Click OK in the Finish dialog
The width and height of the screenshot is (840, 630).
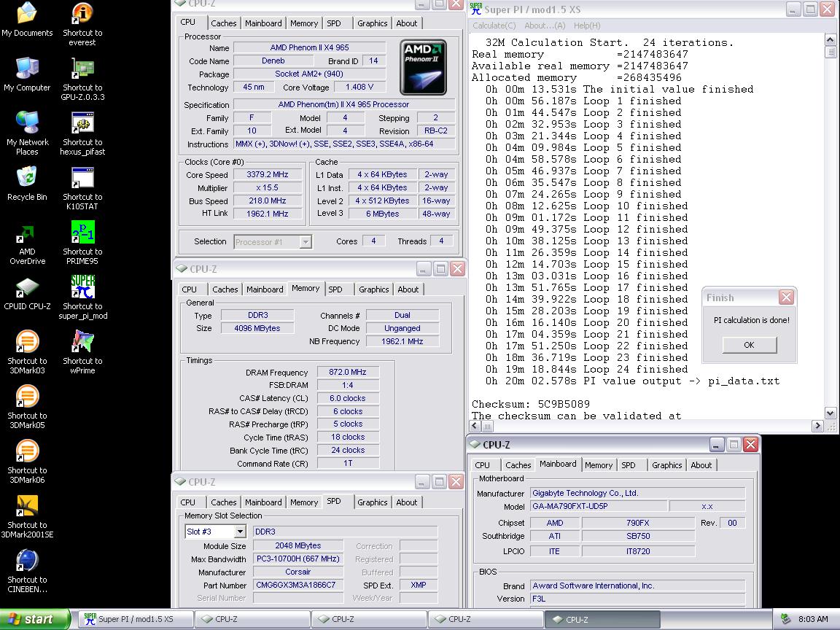coord(749,345)
